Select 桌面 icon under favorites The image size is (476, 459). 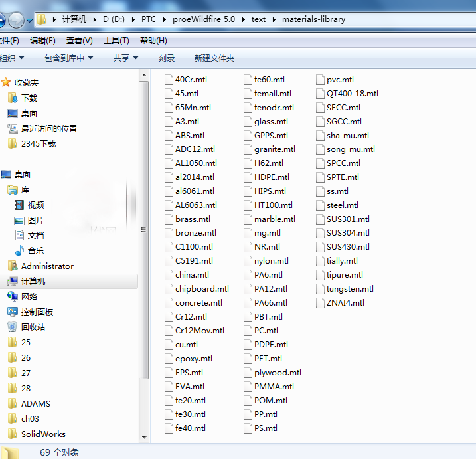coord(13,114)
